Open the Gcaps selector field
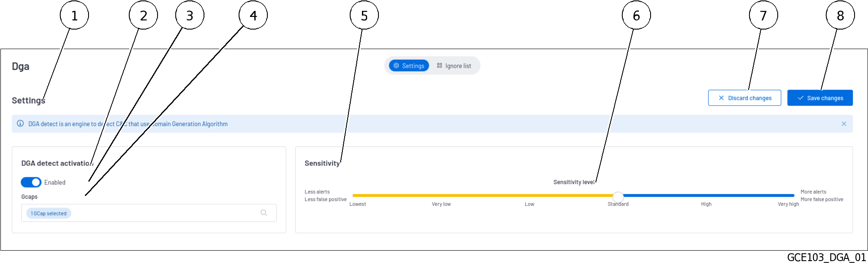868x265 pixels. (x=149, y=213)
